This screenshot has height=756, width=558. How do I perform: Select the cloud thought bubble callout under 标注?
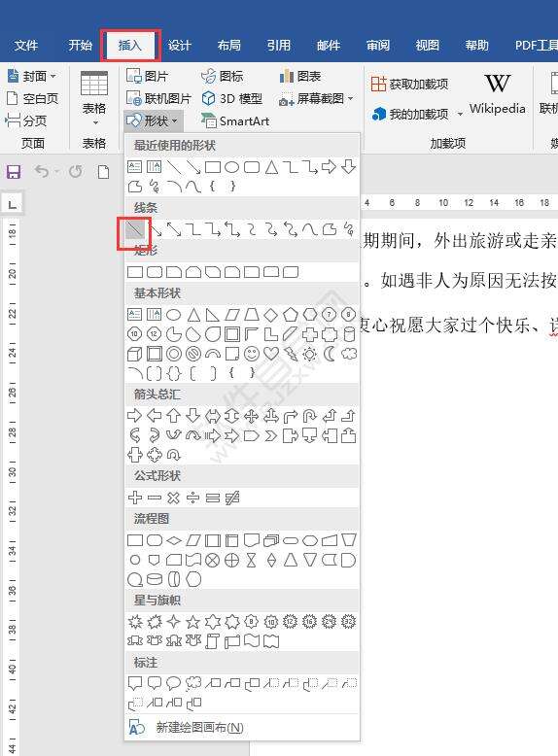192,683
